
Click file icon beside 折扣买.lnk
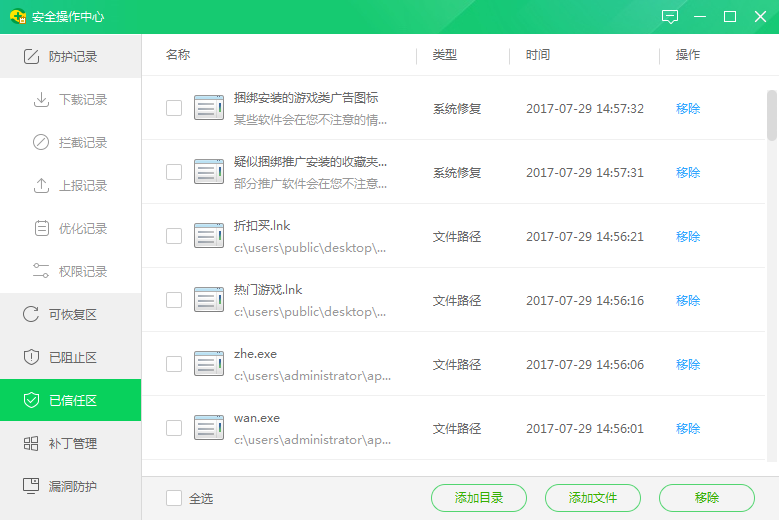point(209,236)
